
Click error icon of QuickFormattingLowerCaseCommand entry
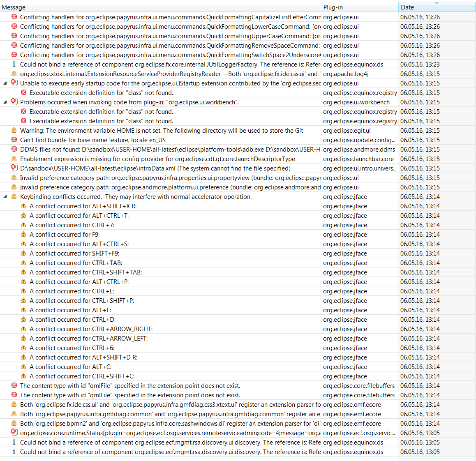click(x=14, y=26)
